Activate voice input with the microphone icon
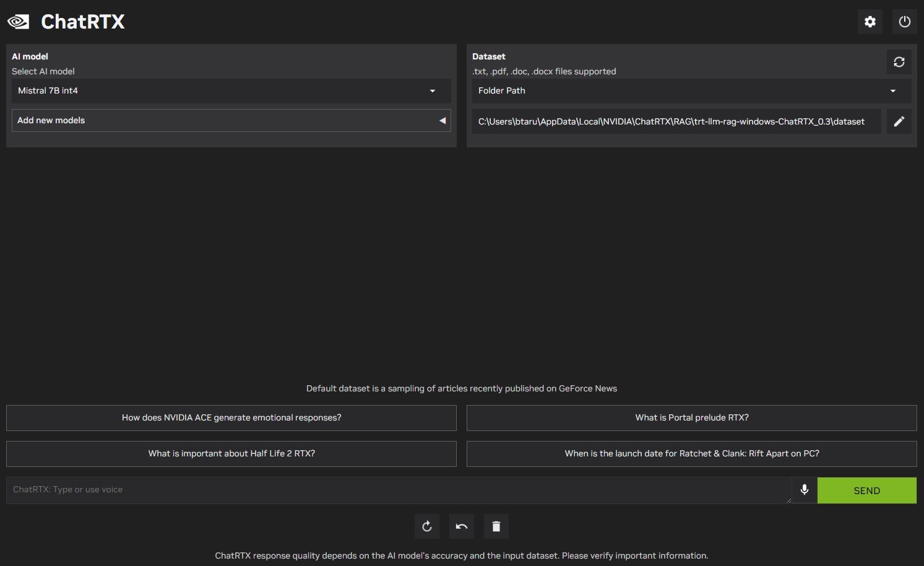 click(x=805, y=490)
